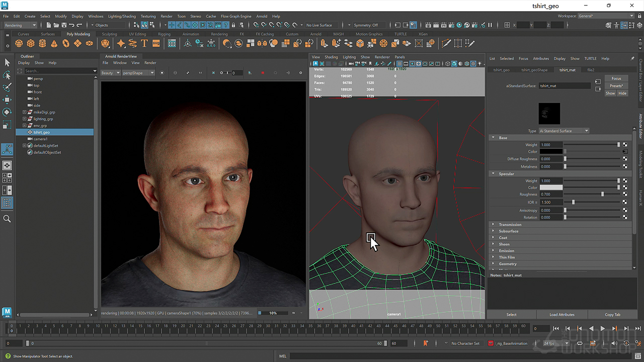Switch to the Sculpting shelf tab
Screen dimensions: 644x362
pyautogui.click(x=109, y=34)
